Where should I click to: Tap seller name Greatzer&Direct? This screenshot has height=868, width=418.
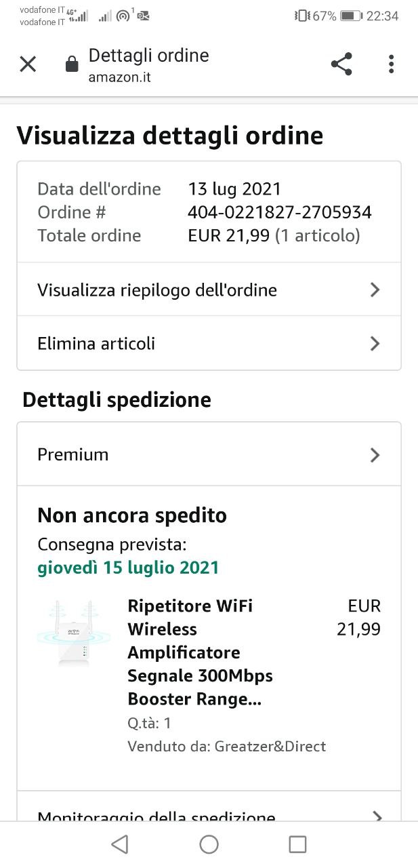pos(270,747)
